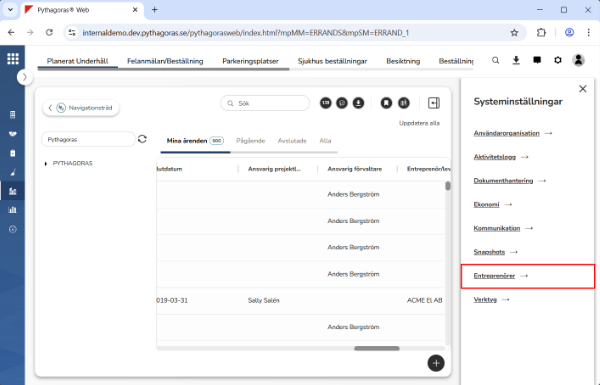Image resolution: width=600 pixels, height=385 pixels.
Task: Select the Avslutade tab
Action: [x=292, y=141]
